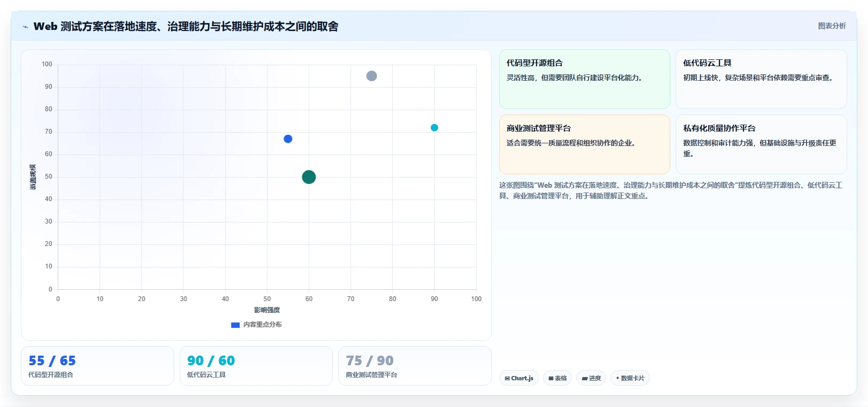Click the 进度 tag
Viewport: 868px width, 407px height.
[x=591, y=378]
